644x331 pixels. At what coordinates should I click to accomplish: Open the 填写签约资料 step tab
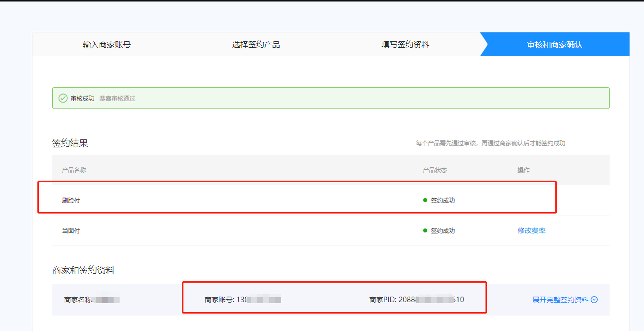[x=405, y=45]
